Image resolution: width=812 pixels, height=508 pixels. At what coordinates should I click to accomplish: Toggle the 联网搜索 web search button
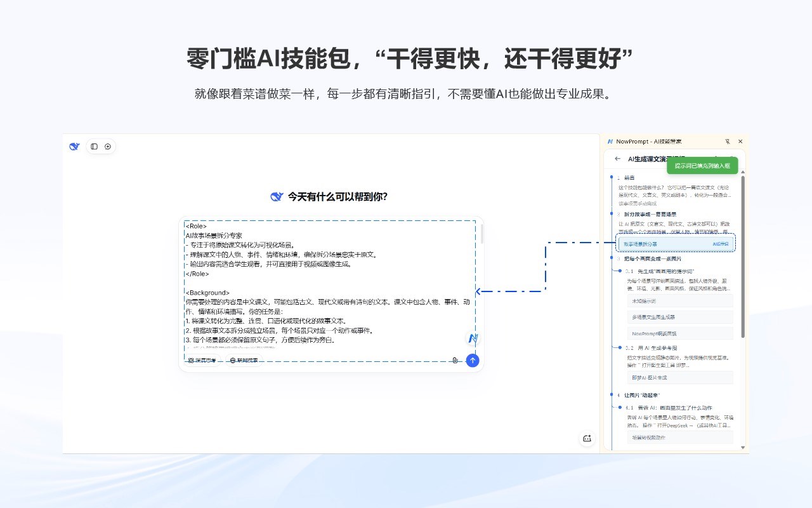click(244, 361)
